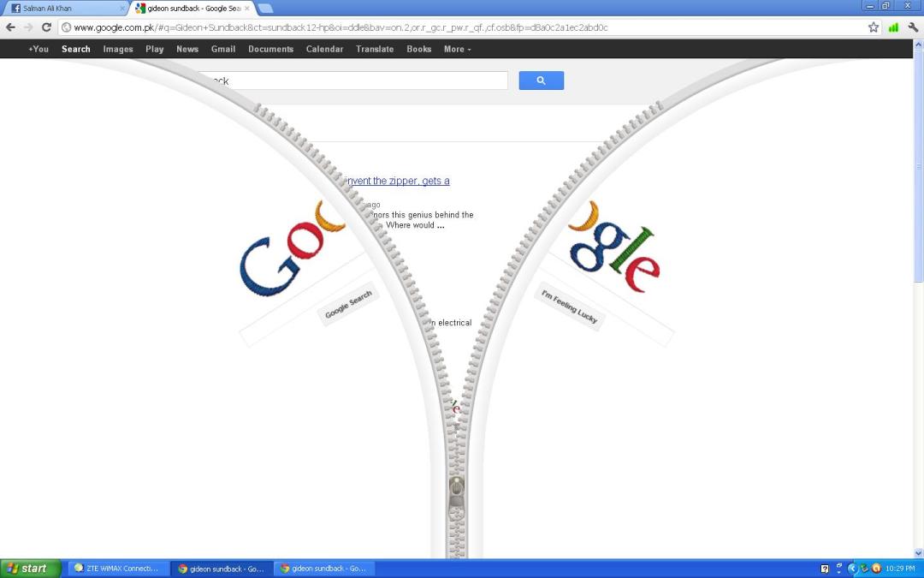924x578 pixels.
Task: Click the tilted I'm Feeling Lucky button
Action: (x=569, y=307)
